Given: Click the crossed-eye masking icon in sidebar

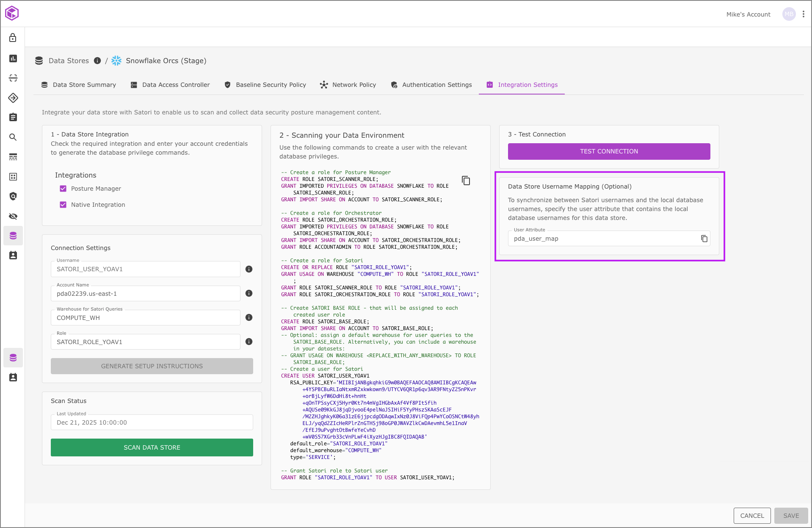Looking at the screenshot, I should (x=13, y=217).
